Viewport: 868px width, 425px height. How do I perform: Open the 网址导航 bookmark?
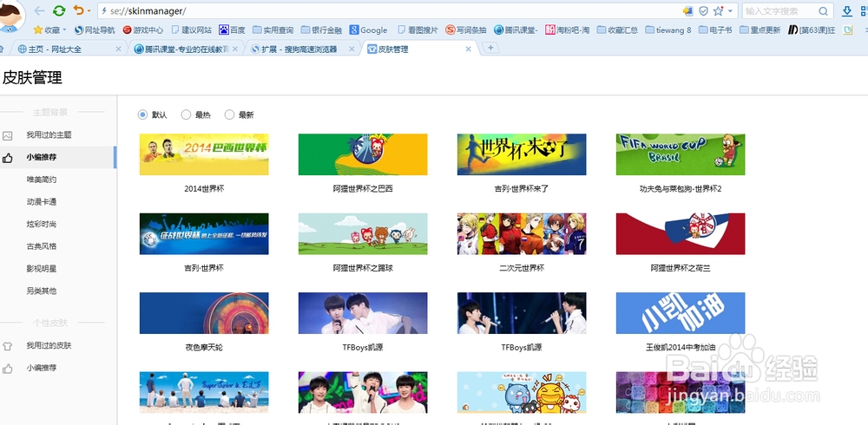tap(94, 29)
